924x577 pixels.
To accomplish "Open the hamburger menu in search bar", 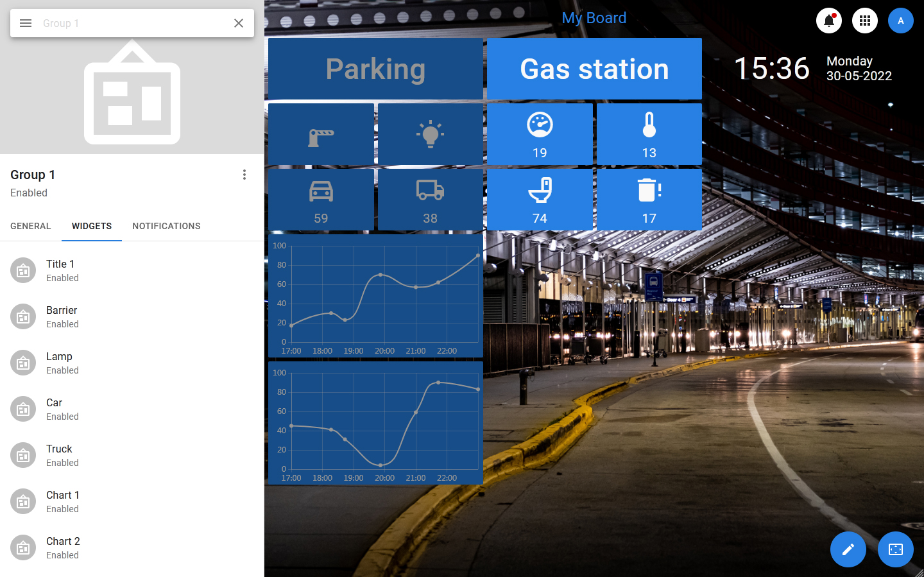I will [x=26, y=23].
